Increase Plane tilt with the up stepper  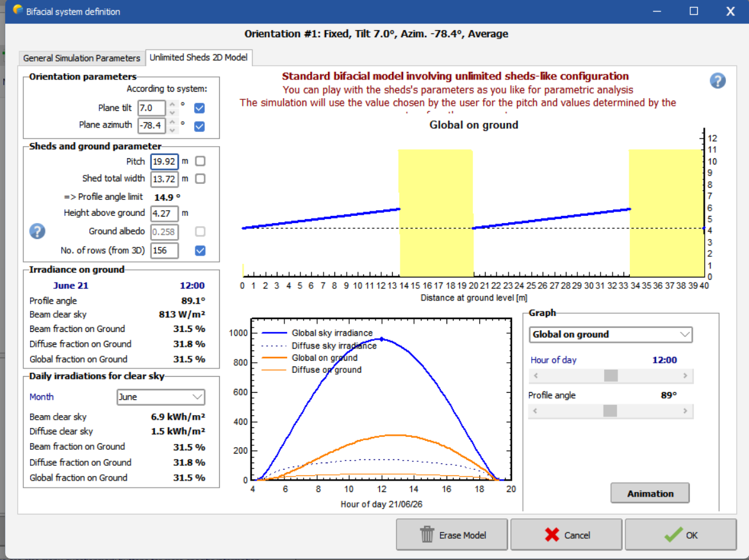[x=172, y=104]
